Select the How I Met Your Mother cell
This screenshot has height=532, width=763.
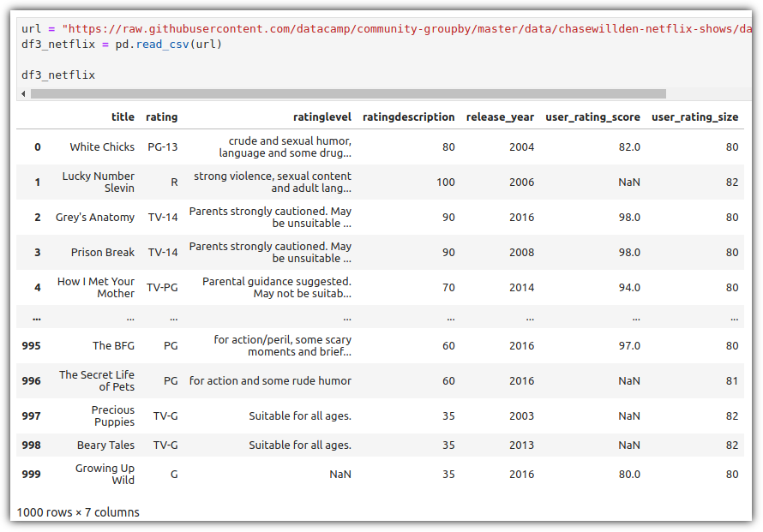tap(96, 287)
